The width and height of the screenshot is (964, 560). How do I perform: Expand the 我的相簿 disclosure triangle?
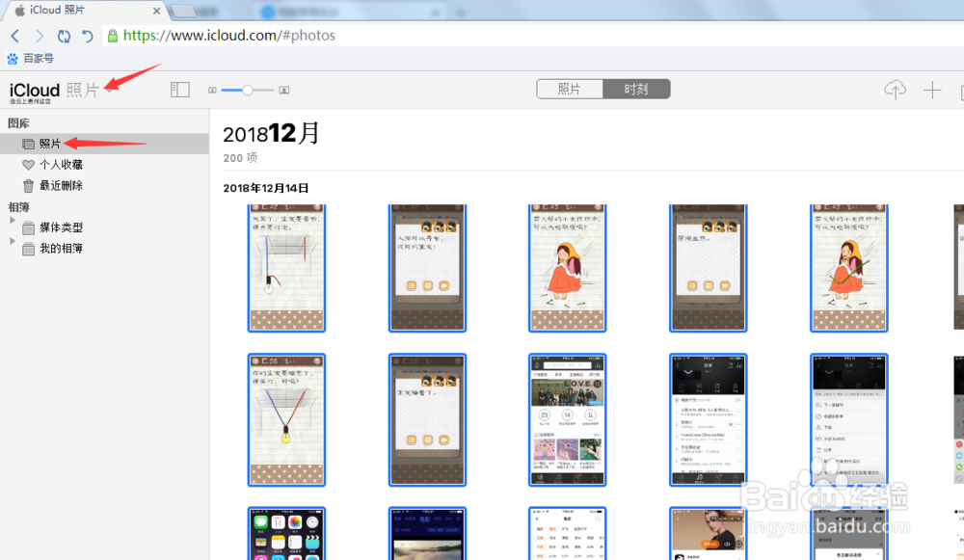(13, 241)
